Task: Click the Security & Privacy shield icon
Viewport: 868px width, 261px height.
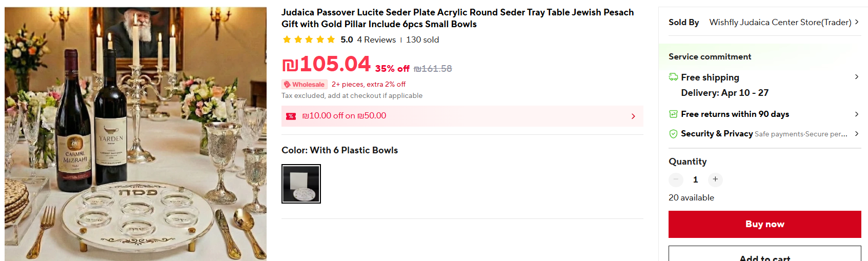Action: point(673,134)
